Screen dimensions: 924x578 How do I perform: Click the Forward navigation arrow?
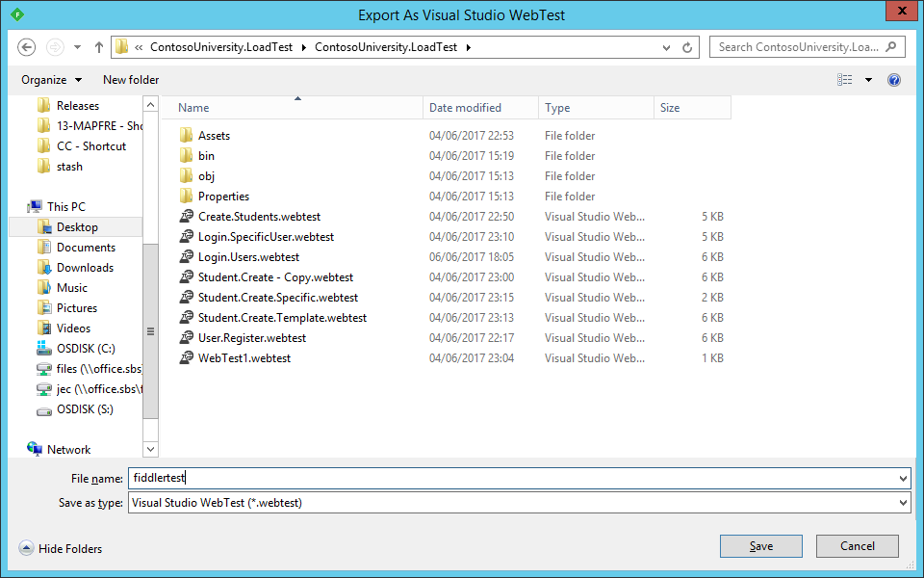pyautogui.click(x=55, y=47)
